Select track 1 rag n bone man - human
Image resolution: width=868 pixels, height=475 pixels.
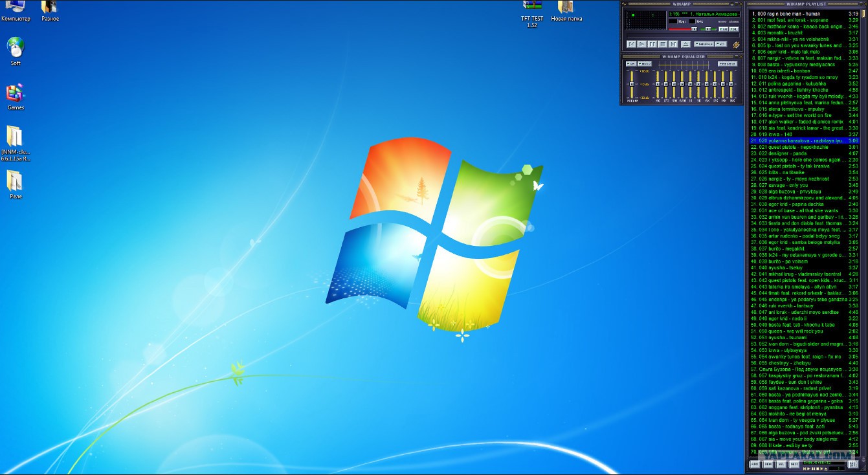click(805, 13)
